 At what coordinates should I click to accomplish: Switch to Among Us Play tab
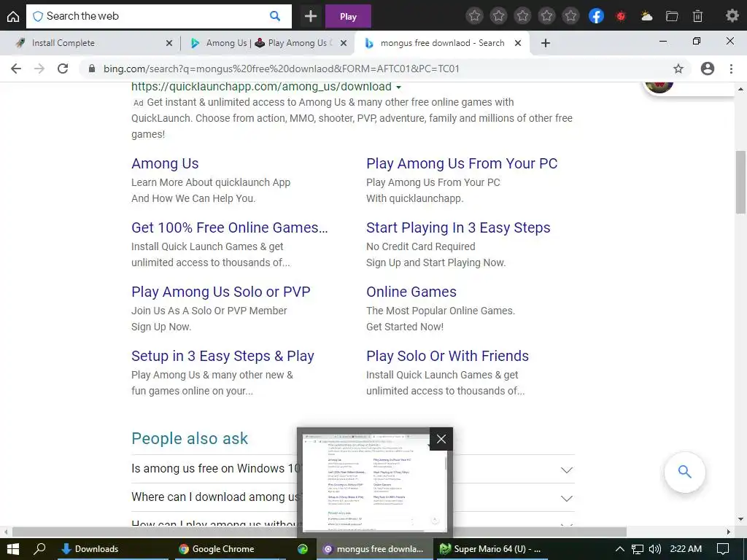[267, 43]
